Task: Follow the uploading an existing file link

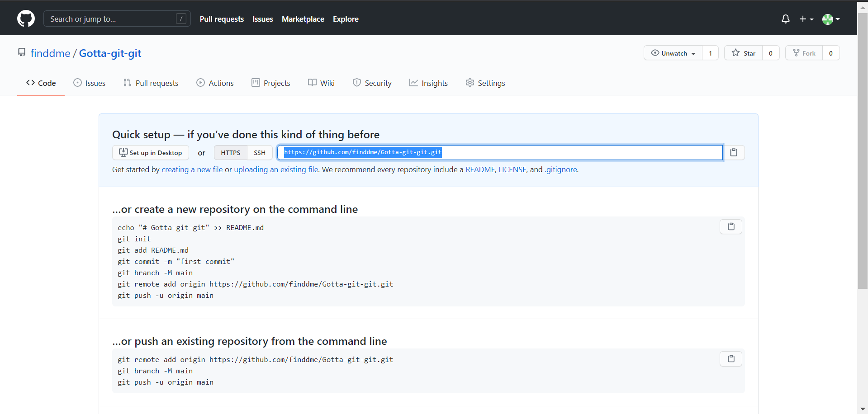Action: [276, 169]
